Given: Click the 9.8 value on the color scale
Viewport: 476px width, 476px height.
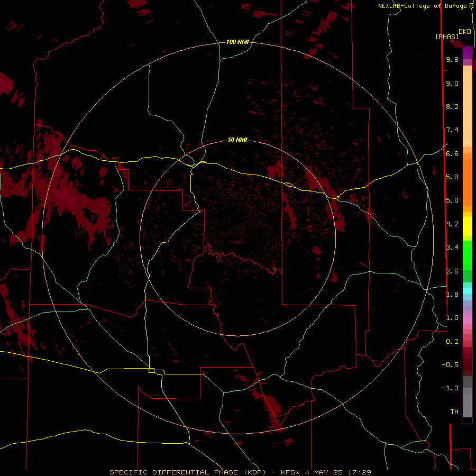Looking at the screenshot, I should (452, 59).
